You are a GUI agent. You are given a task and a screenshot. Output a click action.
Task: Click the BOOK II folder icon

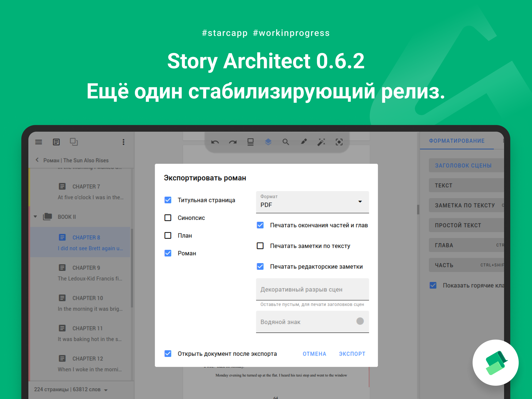click(47, 217)
